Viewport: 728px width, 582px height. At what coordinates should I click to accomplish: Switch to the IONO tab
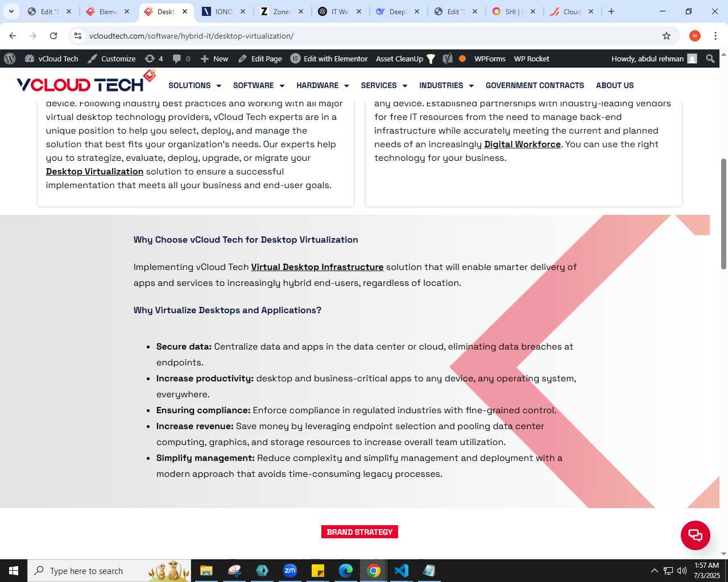coord(224,11)
